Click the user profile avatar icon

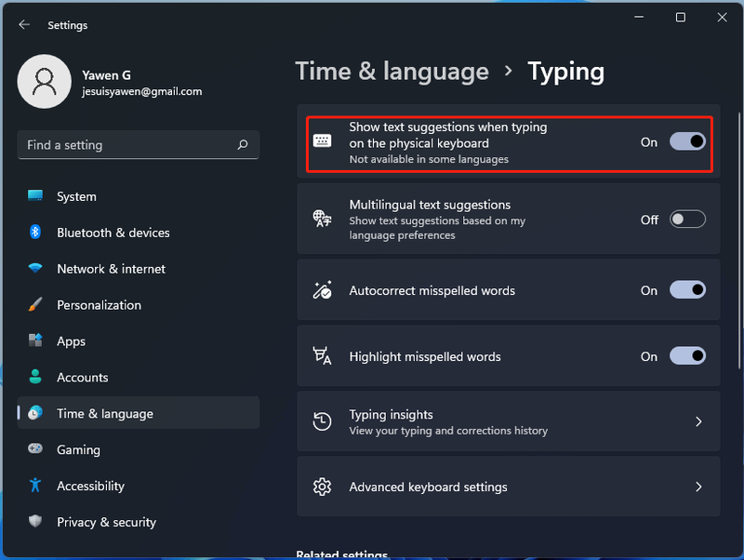click(44, 82)
